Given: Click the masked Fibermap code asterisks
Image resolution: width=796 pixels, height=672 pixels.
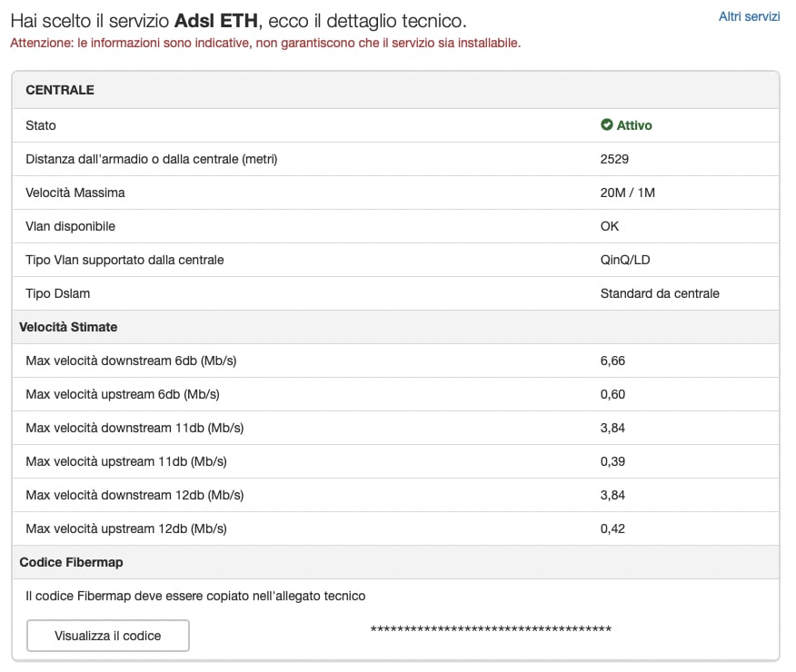Looking at the screenshot, I should point(491,629).
